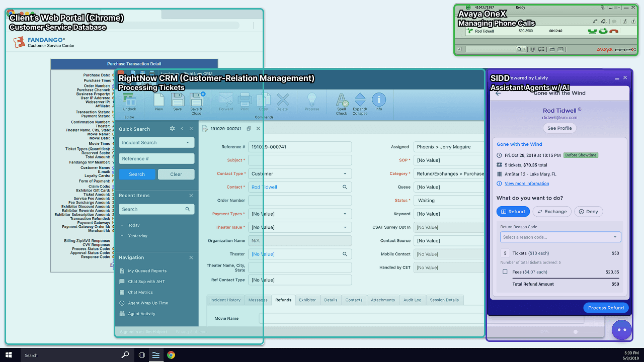Open the Theater Issue dropdown
Screen dimensions: 644x362
click(300, 227)
